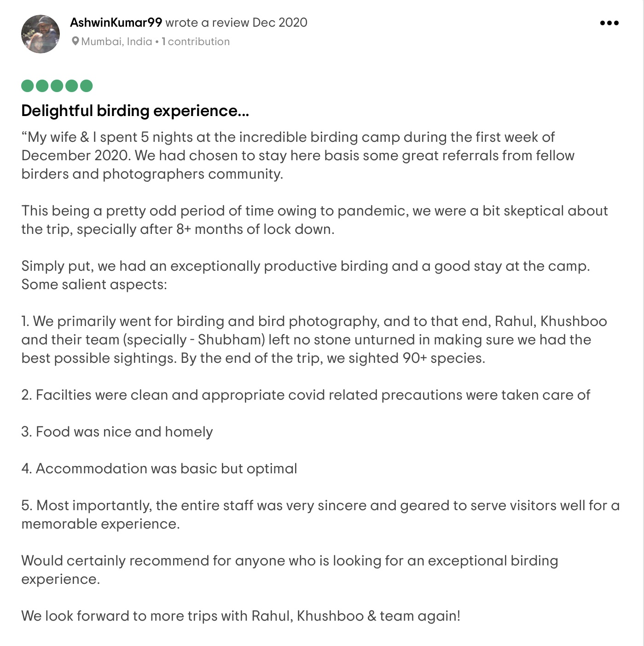Click the "wrote a review Dec 2020" text
The image size is (644, 646).
[236, 23]
